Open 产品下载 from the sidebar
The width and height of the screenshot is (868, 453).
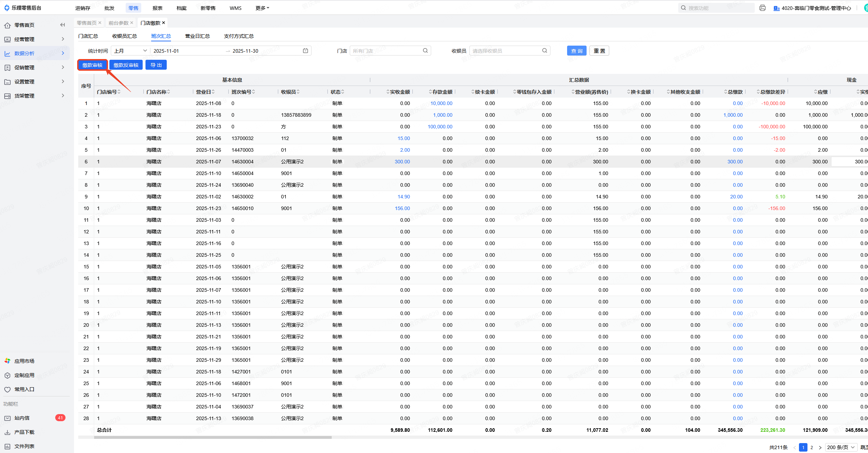24,432
